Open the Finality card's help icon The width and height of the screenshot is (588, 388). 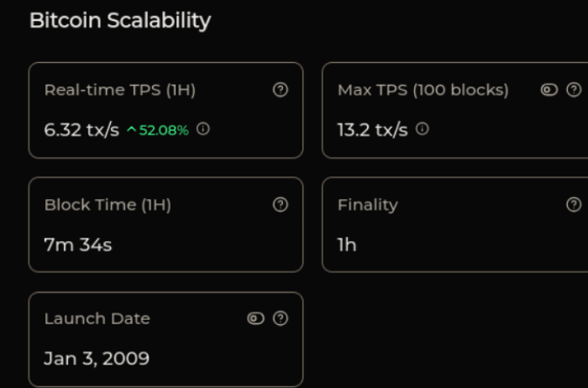click(x=574, y=204)
